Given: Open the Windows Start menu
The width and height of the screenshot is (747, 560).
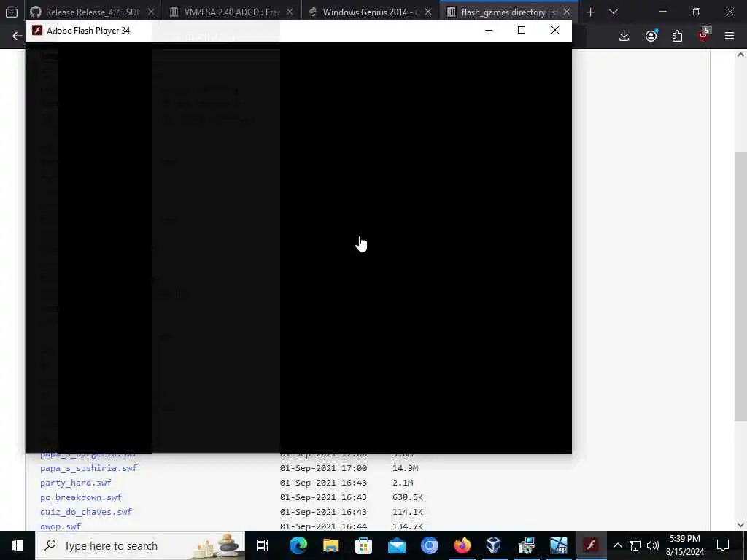Looking at the screenshot, I should [x=18, y=545].
